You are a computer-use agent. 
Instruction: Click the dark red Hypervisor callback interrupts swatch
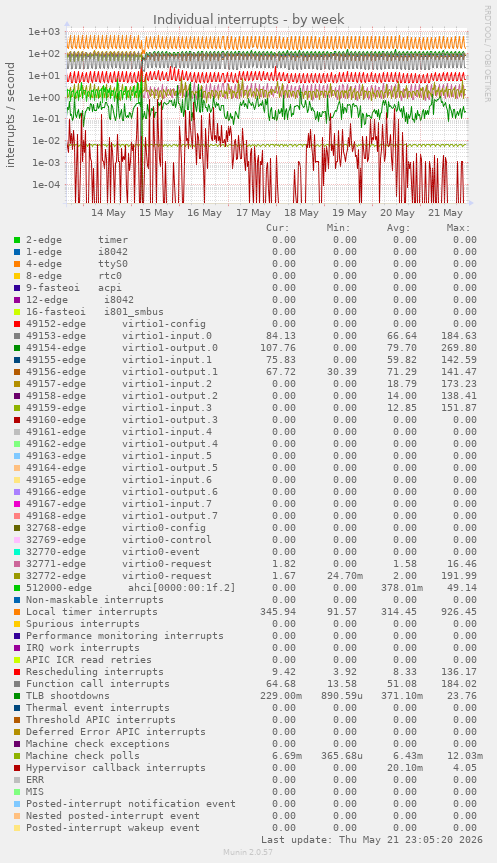17,767
